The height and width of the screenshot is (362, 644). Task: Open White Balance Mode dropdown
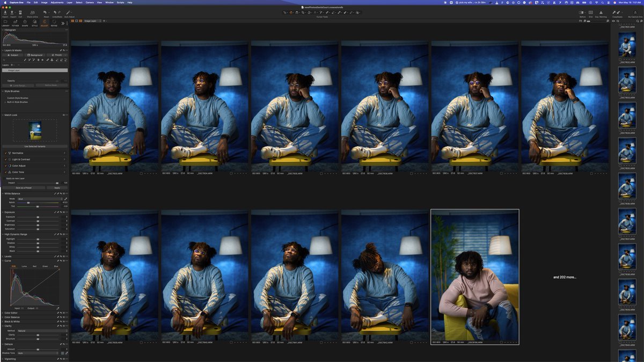(x=39, y=199)
